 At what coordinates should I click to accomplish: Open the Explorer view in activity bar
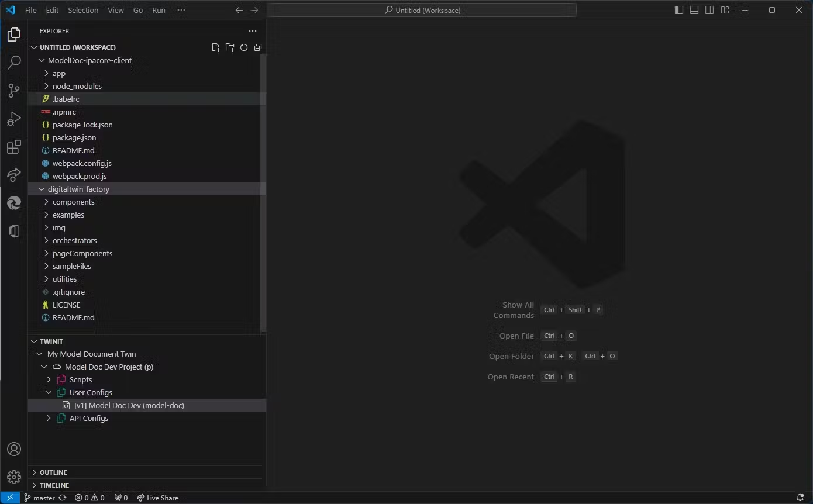tap(14, 34)
